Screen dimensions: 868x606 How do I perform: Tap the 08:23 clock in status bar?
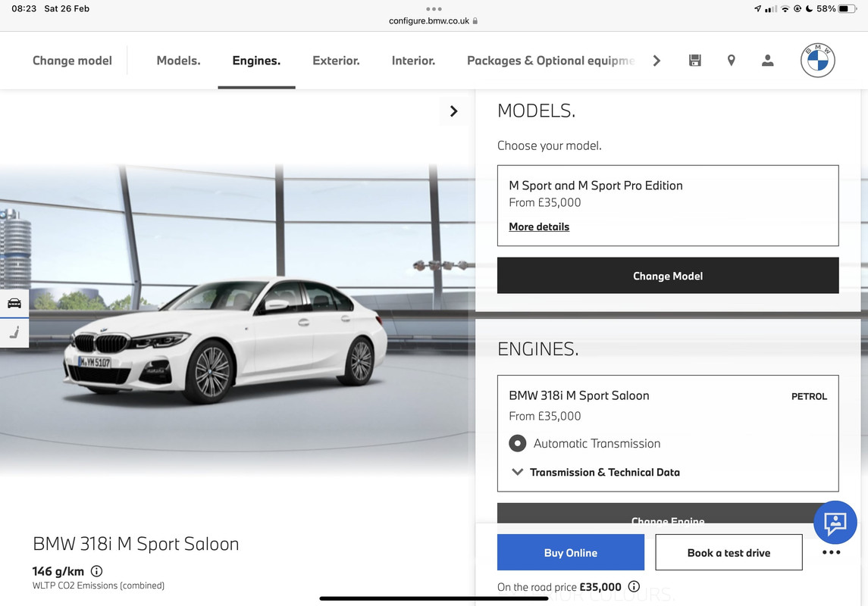24,9
